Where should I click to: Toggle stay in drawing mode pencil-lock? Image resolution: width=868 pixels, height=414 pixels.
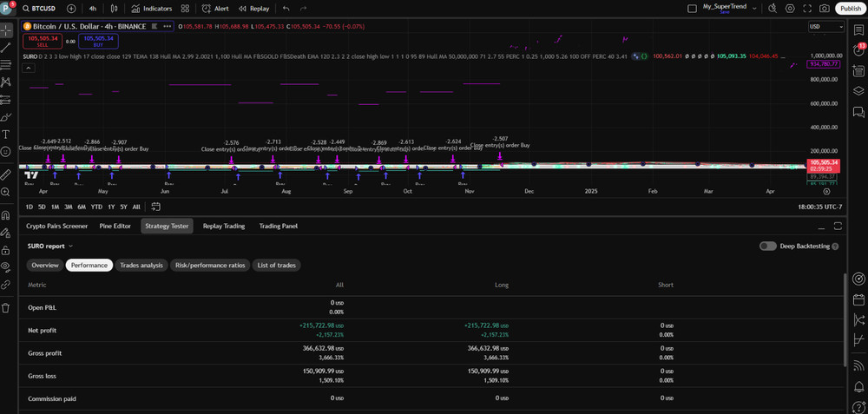(x=6, y=232)
